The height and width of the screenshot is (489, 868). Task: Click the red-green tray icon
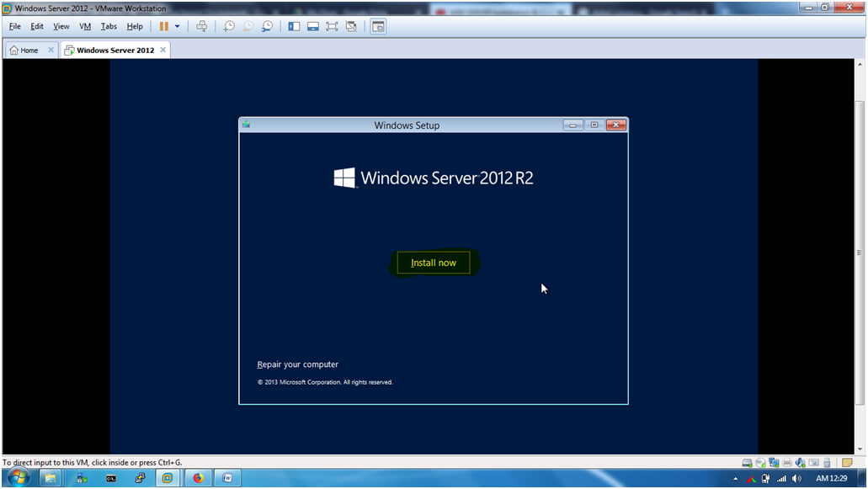pos(751,479)
